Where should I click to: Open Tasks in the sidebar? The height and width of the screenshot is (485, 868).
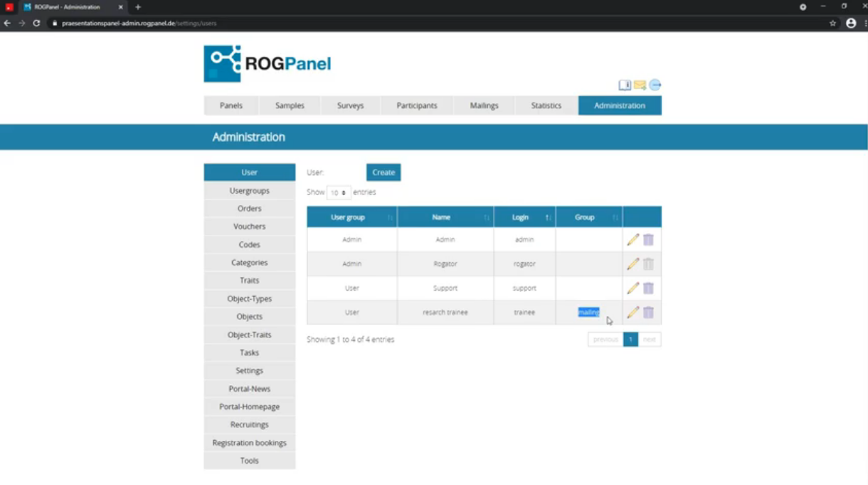point(250,353)
